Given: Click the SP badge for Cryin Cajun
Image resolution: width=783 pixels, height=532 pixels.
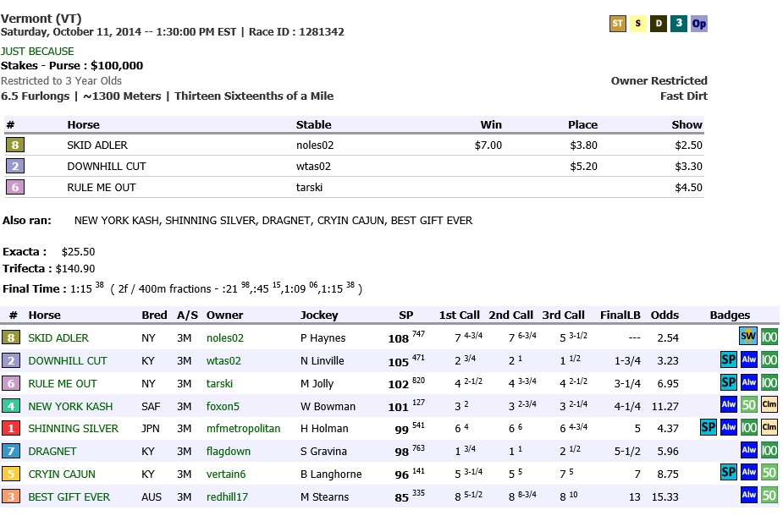Looking at the screenshot, I should 729,473.
